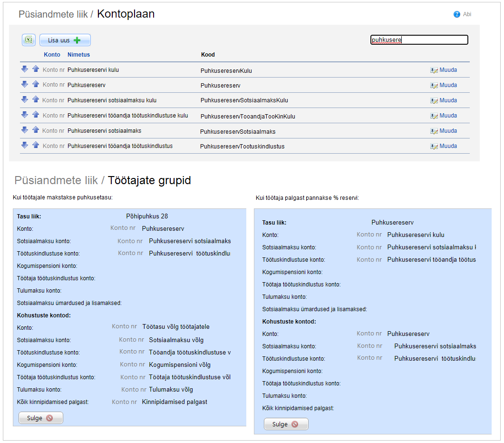Click the Excel export icon

(29, 40)
